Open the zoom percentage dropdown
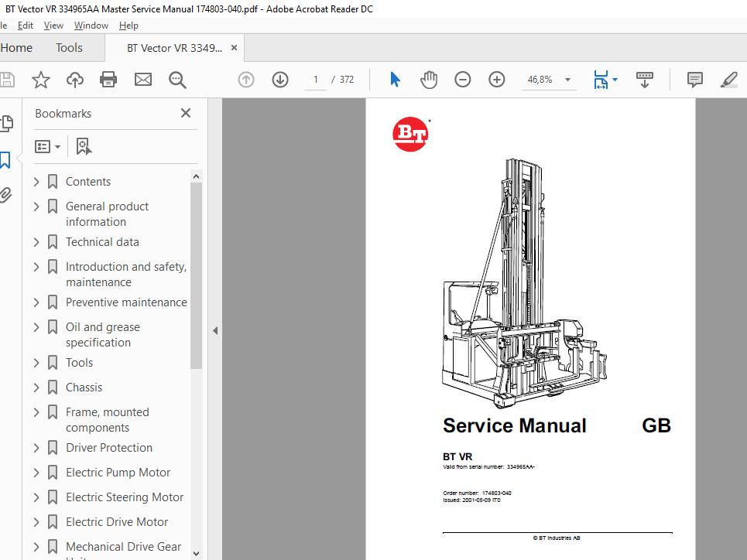747x560 pixels. (x=567, y=79)
